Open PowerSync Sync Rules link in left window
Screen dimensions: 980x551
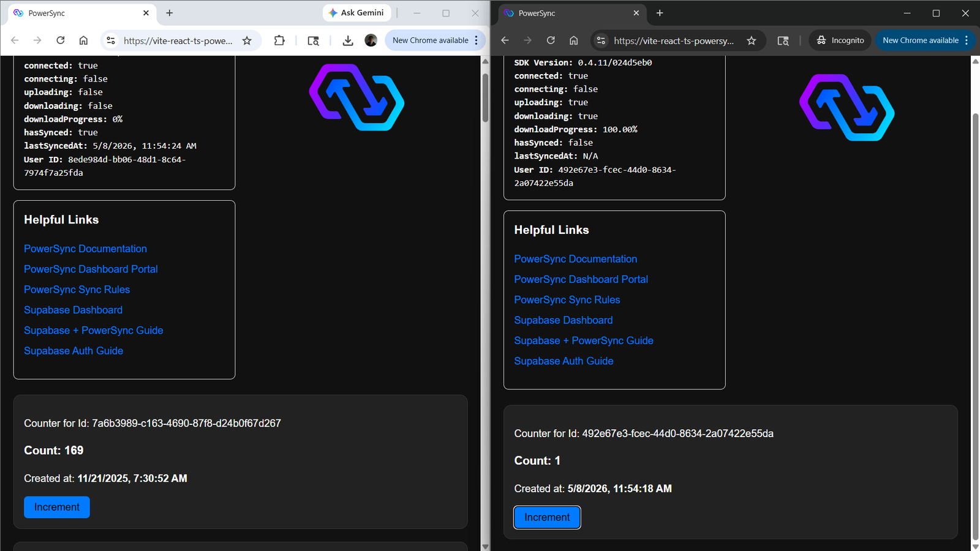coord(77,290)
